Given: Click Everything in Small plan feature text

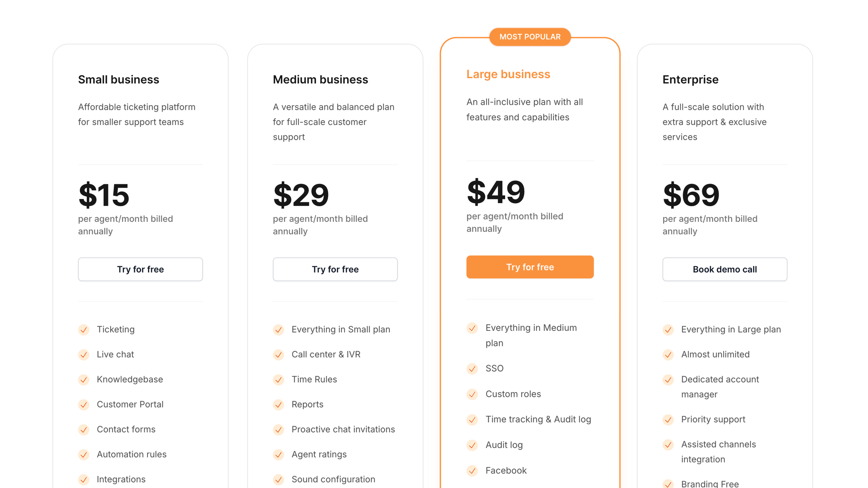Looking at the screenshot, I should tap(341, 330).
